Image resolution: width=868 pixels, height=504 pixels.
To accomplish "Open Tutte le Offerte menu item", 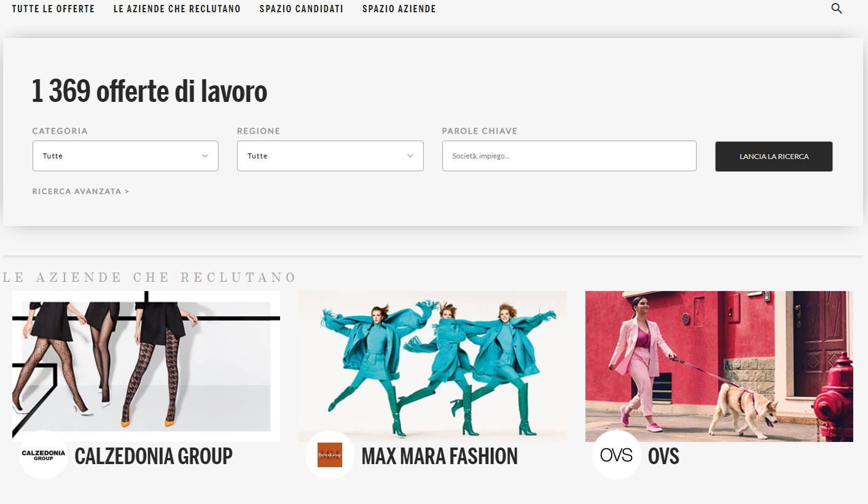I will pyautogui.click(x=53, y=9).
